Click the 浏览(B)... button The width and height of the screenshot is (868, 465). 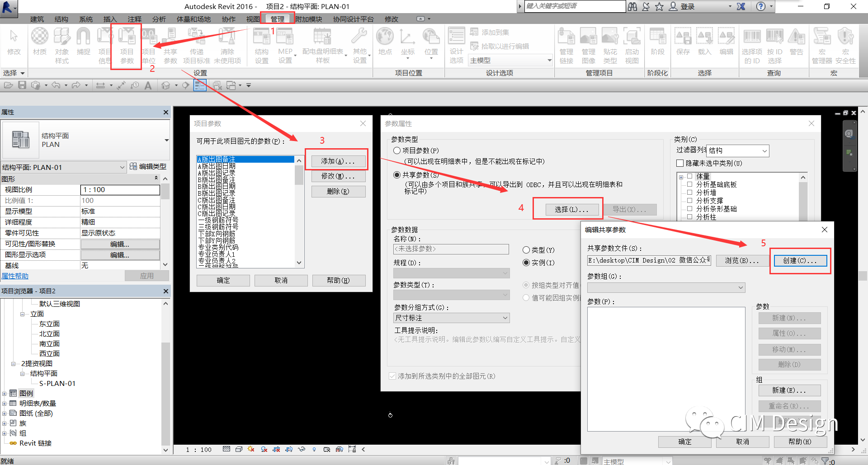click(x=742, y=261)
